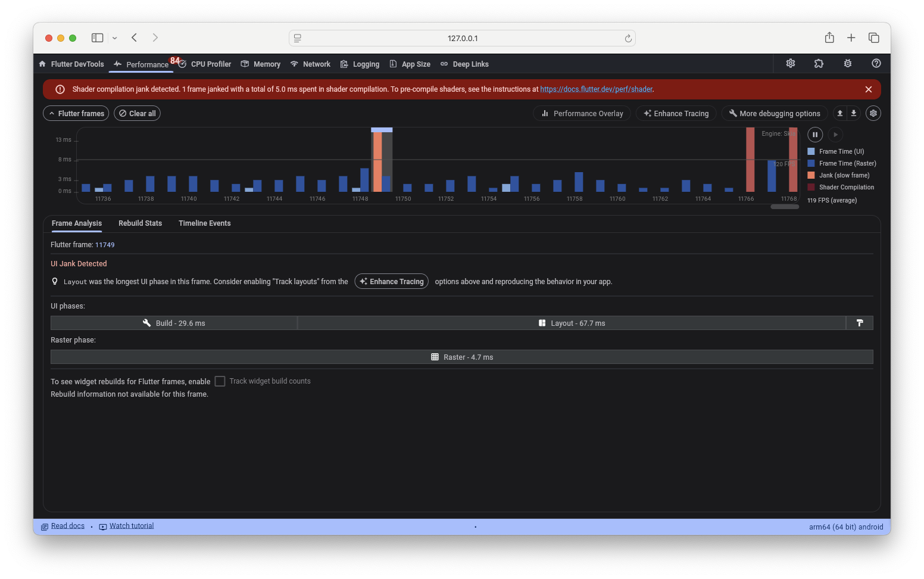Click the inline Enhance Tracing button in the hint
The width and height of the screenshot is (924, 579).
(392, 281)
